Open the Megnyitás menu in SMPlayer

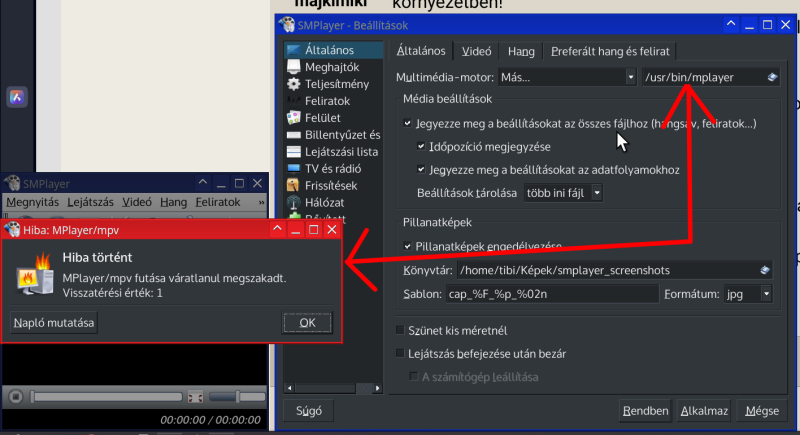(33, 202)
